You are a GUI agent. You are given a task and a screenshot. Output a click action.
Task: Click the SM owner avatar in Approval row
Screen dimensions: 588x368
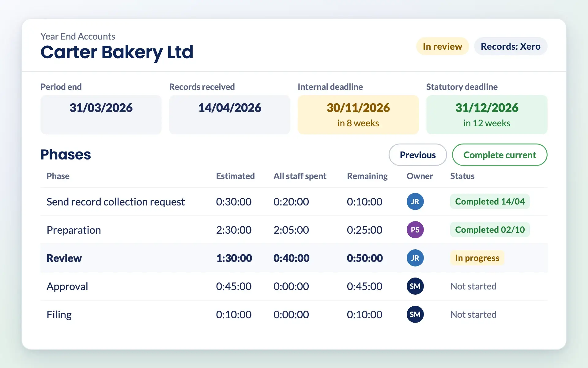(415, 286)
